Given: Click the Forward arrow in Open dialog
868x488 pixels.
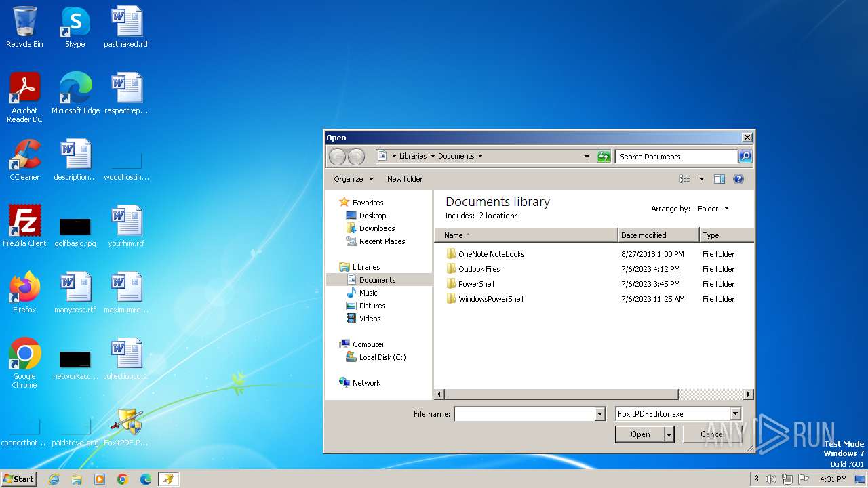Looking at the screenshot, I should pos(356,157).
